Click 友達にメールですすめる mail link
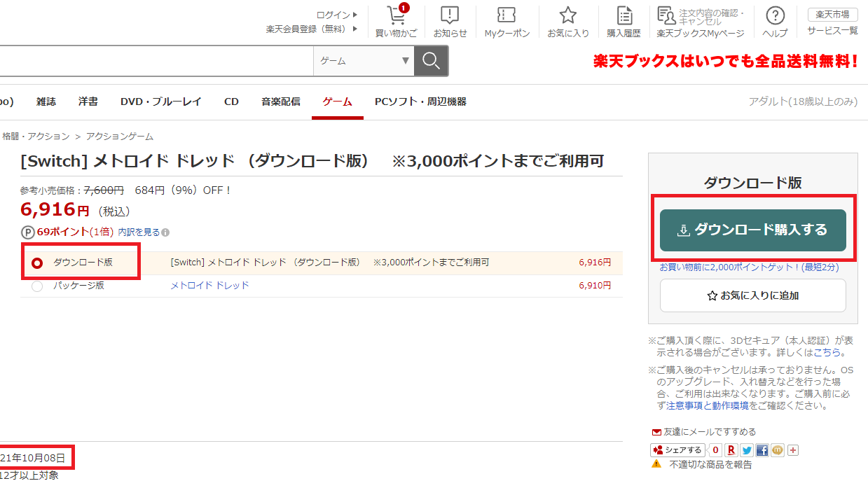Image resolution: width=868 pixels, height=488 pixels. [704, 432]
